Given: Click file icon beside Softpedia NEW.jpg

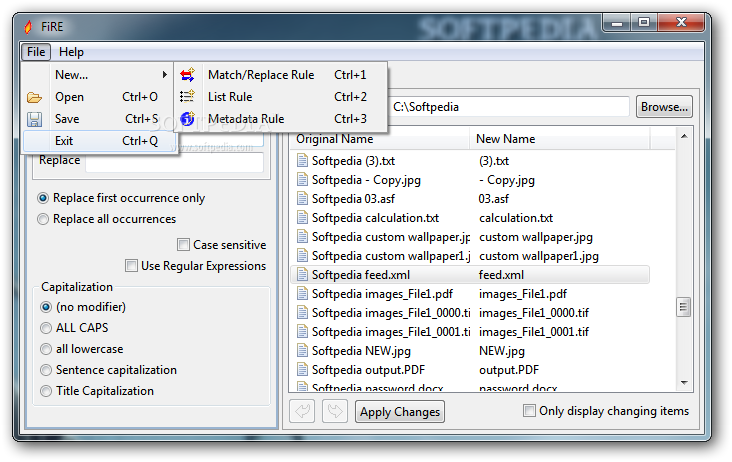Looking at the screenshot, I should pyautogui.click(x=303, y=351).
